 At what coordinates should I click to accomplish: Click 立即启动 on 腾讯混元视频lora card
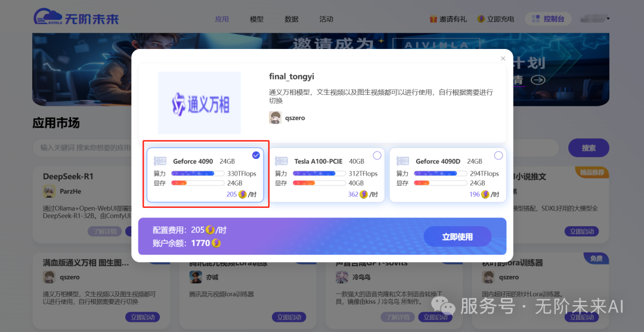[x=289, y=317]
